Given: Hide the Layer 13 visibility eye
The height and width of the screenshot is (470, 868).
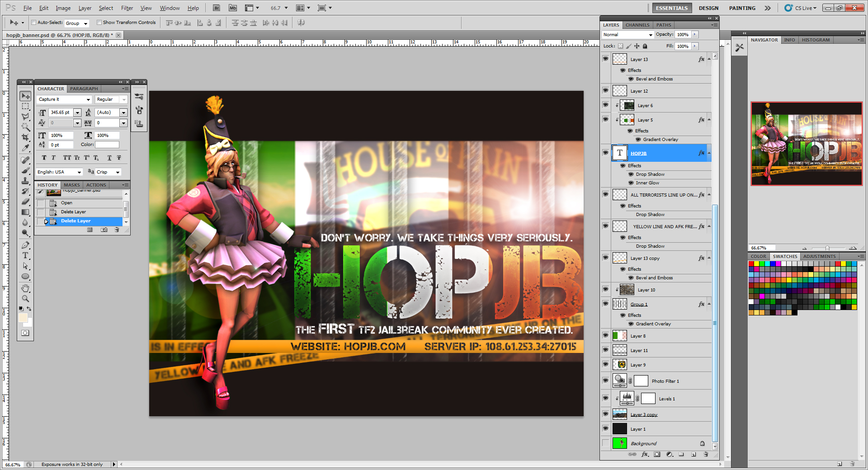Looking at the screenshot, I should (605, 58).
